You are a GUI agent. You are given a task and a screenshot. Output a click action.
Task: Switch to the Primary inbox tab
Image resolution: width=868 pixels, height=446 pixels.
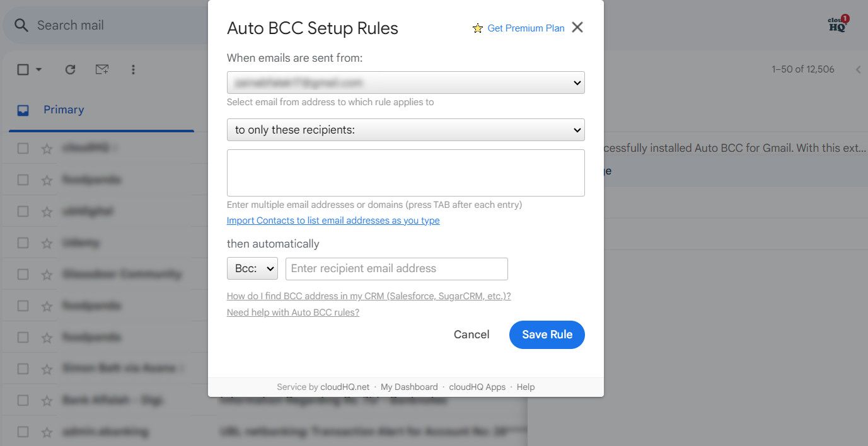[64, 110]
